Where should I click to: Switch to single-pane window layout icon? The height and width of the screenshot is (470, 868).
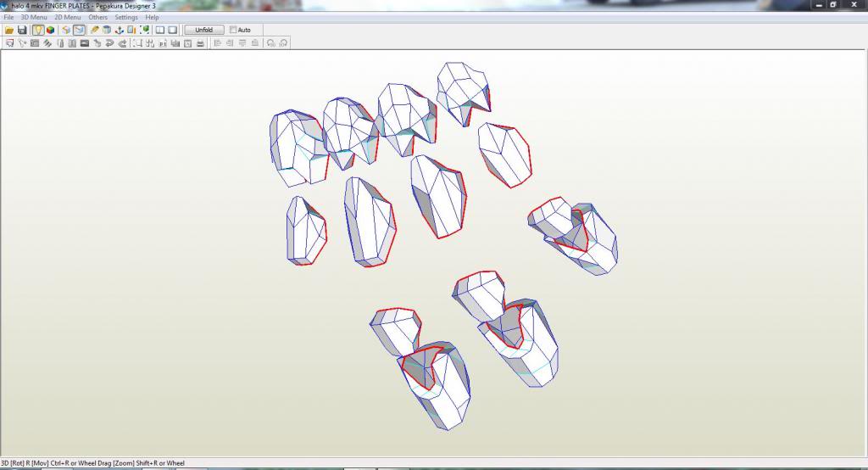pyautogui.click(x=173, y=30)
